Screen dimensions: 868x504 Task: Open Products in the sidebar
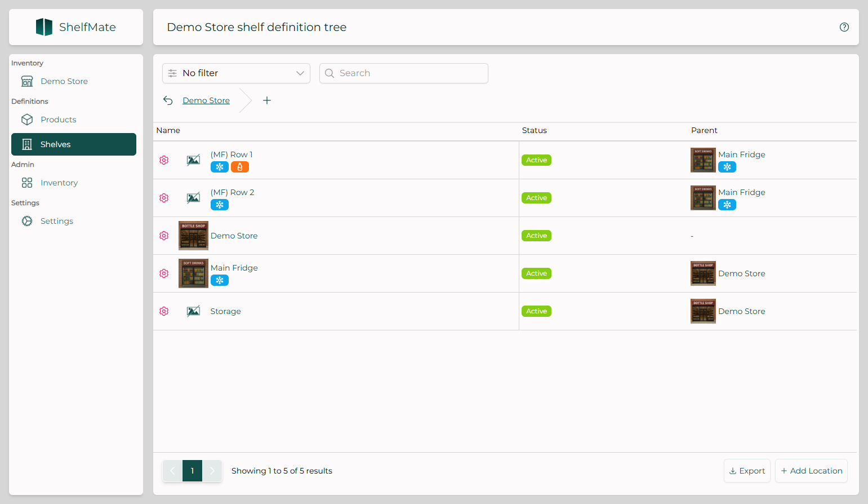[x=58, y=120]
